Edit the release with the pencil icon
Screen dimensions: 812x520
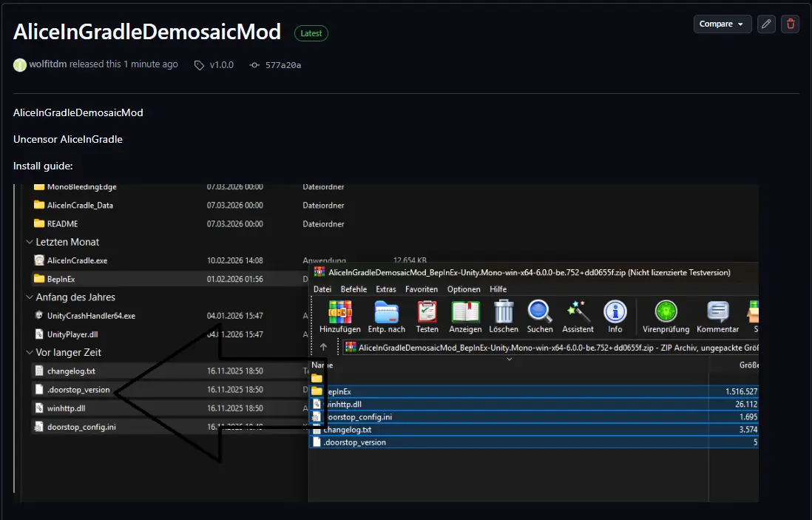[x=766, y=24]
